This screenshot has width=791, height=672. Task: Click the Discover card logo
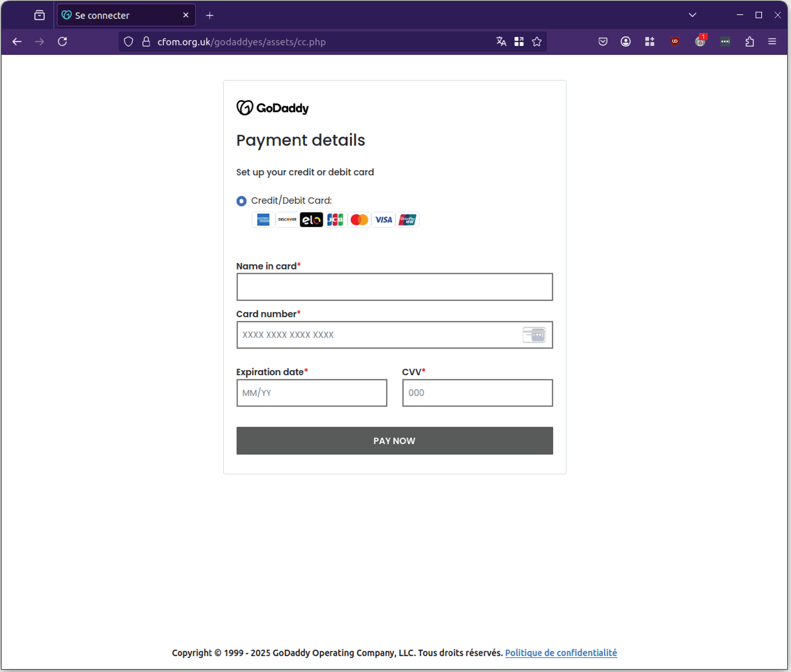point(287,220)
